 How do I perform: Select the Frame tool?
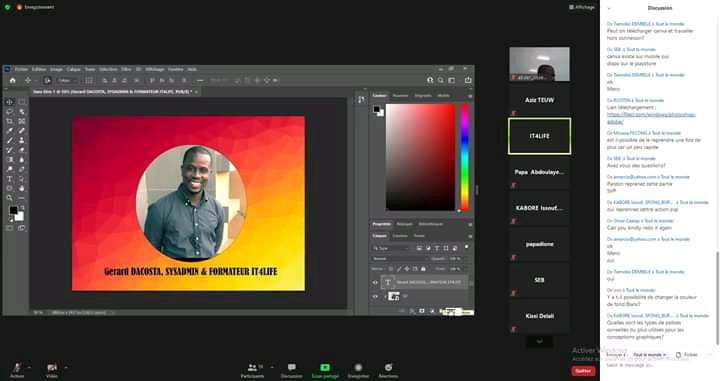click(x=22, y=121)
